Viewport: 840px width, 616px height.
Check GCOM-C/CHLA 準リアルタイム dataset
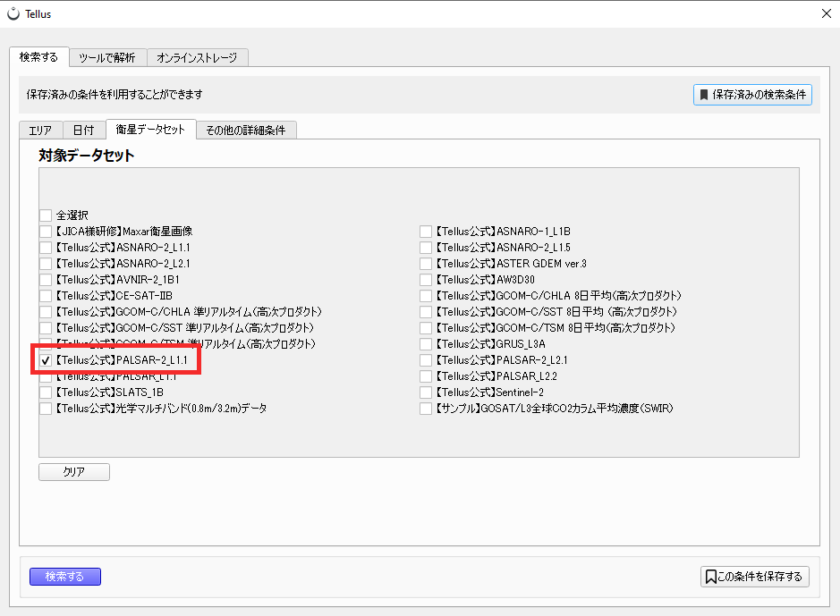pos(46,312)
